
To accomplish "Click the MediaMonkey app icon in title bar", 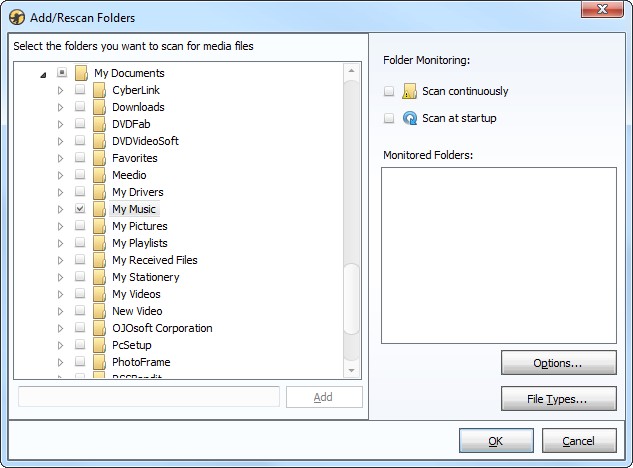I will pyautogui.click(x=17, y=17).
